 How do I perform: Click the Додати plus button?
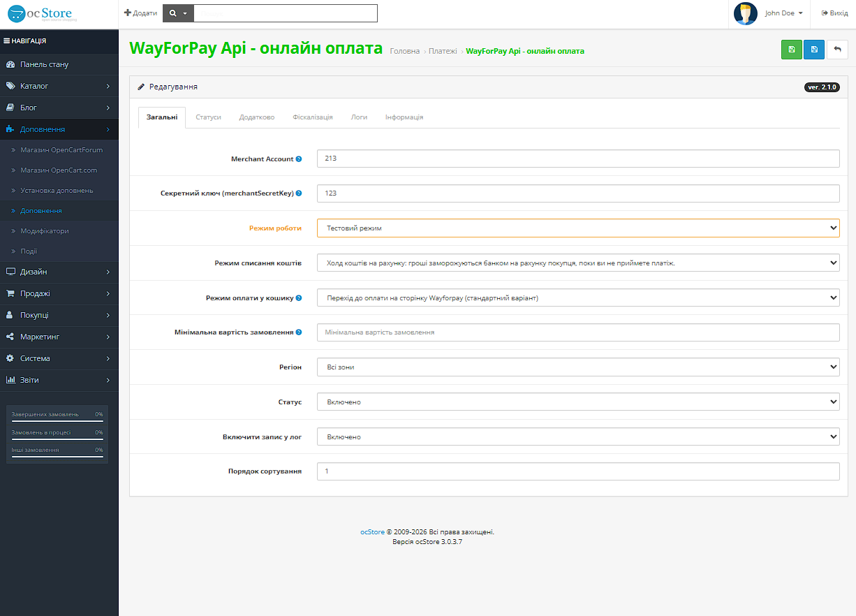click(140, 13)
